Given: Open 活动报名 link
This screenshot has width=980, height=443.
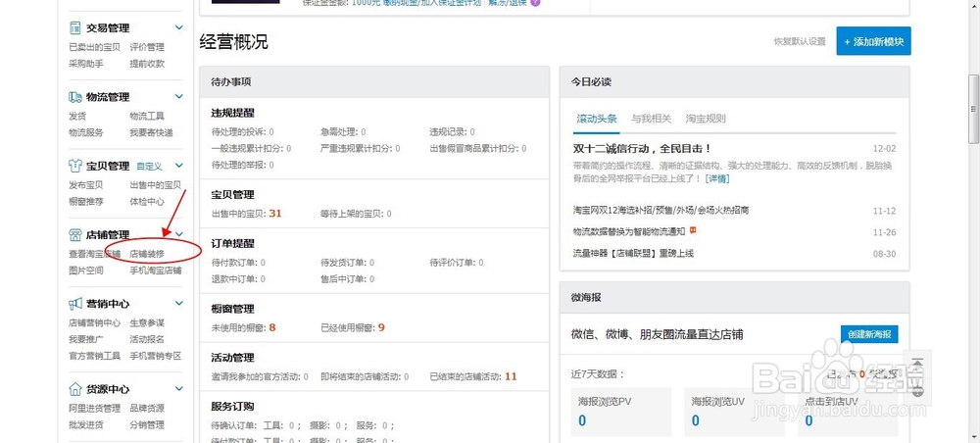Looking at the screenshot, I should click(147, 339).
